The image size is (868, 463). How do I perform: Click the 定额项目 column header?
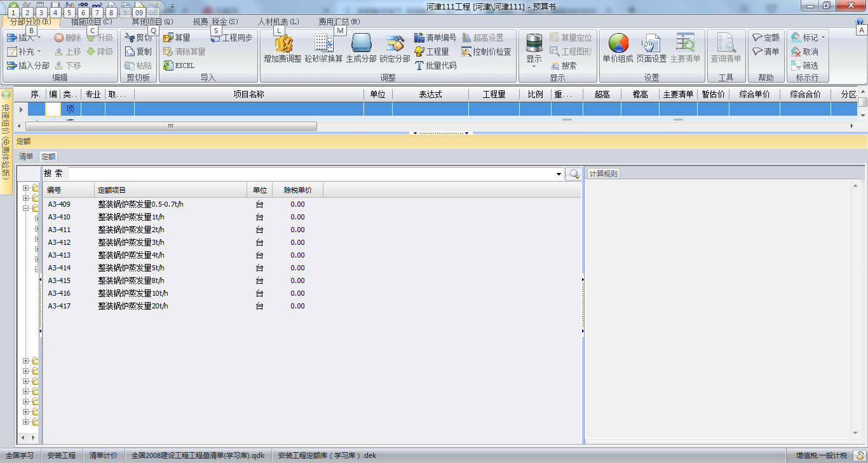171,190
